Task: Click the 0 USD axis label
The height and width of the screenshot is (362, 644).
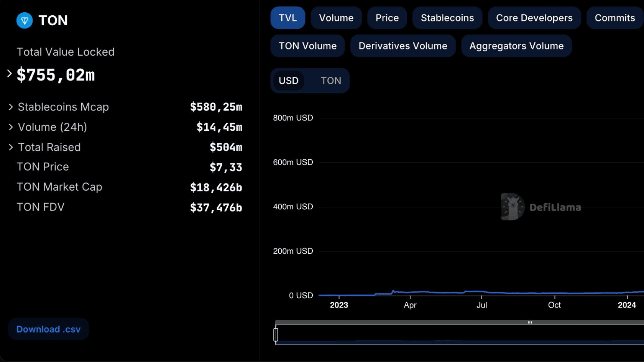Action: click(x=301, y=295)
